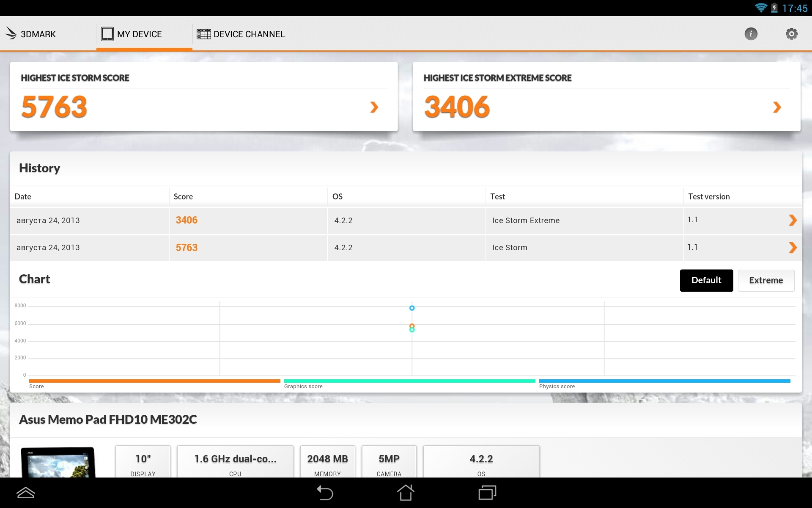The width and height of the screenshot is (812, 508).
Task: Expand the Highest Ice Storm score chevron
Action: [x=374, y=107]
